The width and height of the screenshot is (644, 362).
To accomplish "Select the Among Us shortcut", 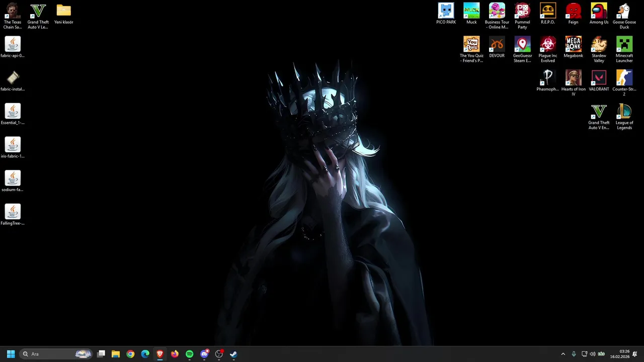I will click(x=599, y=14).
